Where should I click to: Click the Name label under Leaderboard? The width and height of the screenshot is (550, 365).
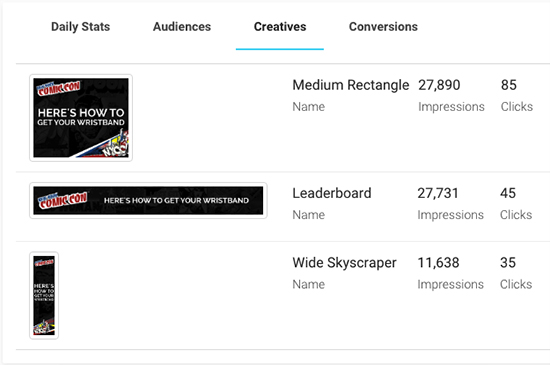click(309, 215)
